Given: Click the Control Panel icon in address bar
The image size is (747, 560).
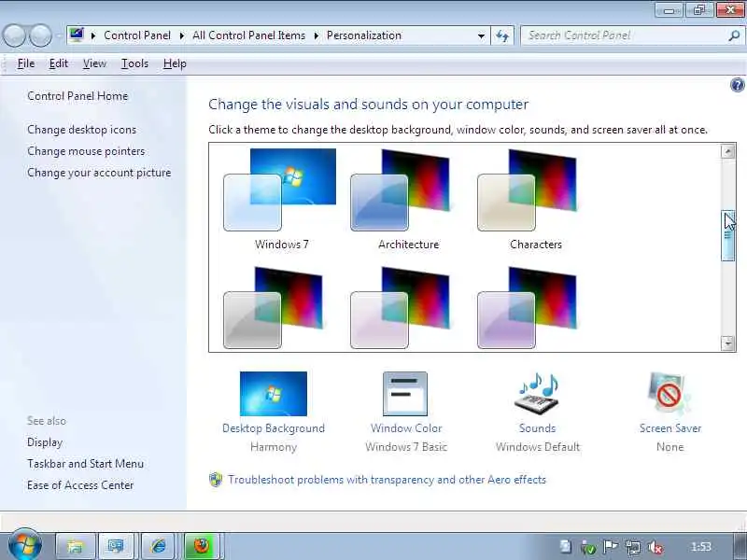Looking at the screenshot, I should pos(77,35).
